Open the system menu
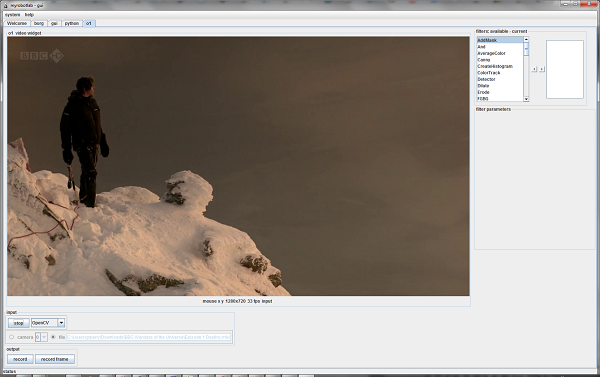This screenshot has height=377, width=600. [13, 15]
